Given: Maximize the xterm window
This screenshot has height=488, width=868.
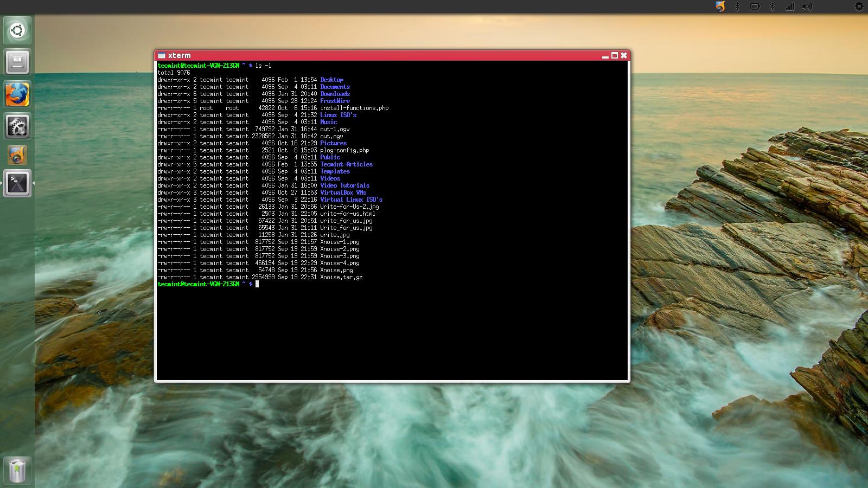Looking at the screenshot, I should point(614,55).
